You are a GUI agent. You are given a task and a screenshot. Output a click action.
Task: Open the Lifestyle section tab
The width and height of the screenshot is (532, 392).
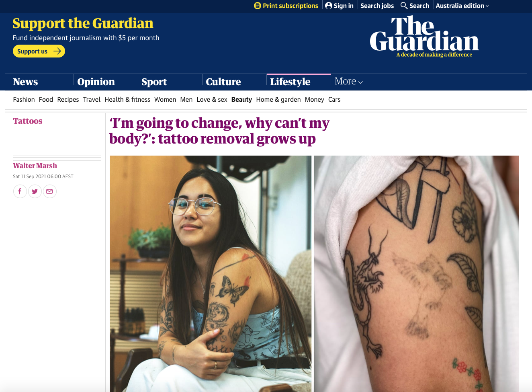pos(290,82)
